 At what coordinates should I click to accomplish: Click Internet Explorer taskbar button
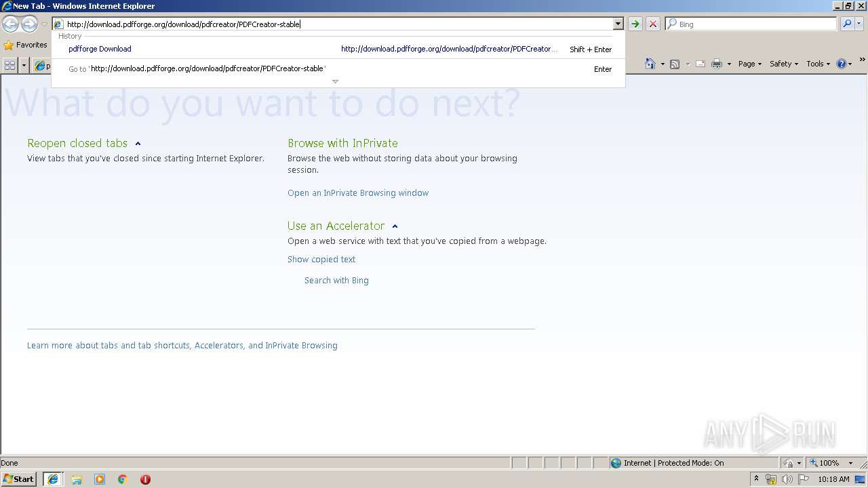tap(53, 479)
